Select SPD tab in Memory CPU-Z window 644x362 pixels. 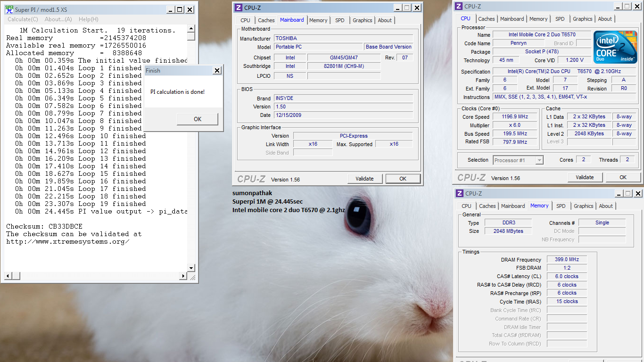(561, 206)
